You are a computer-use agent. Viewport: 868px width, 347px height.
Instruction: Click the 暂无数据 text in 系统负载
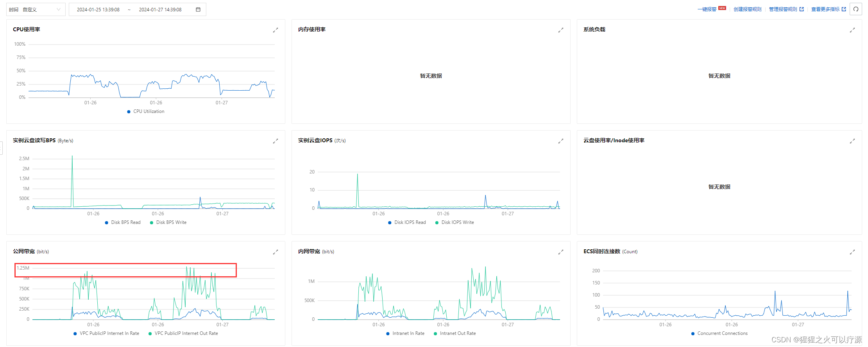pos(719,76)
